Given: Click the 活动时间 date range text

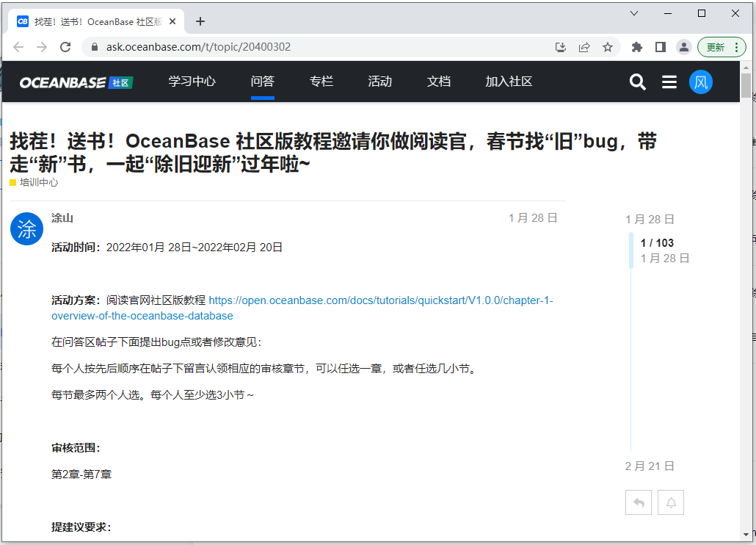Looking at the screenshot, I should [195, 248].
